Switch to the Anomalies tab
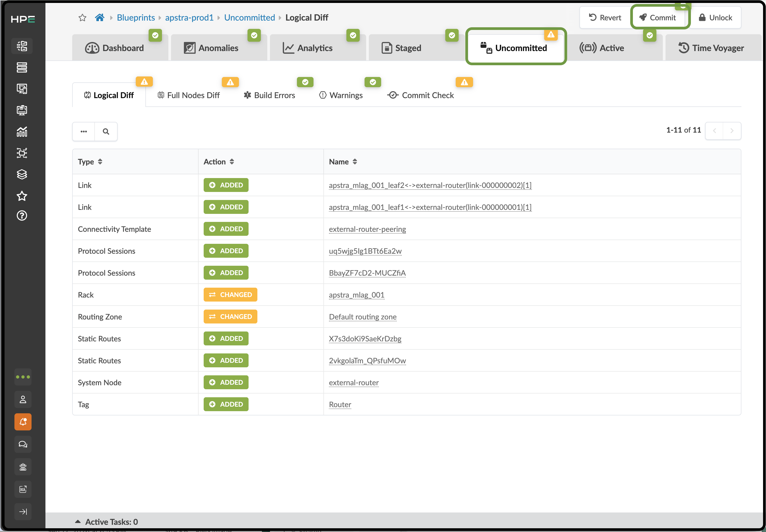This screenshot has height=532, width=766. click(219, 48)
